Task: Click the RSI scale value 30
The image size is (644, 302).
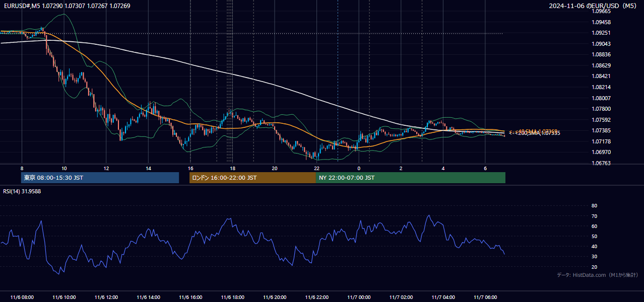Action: [594, 257]
